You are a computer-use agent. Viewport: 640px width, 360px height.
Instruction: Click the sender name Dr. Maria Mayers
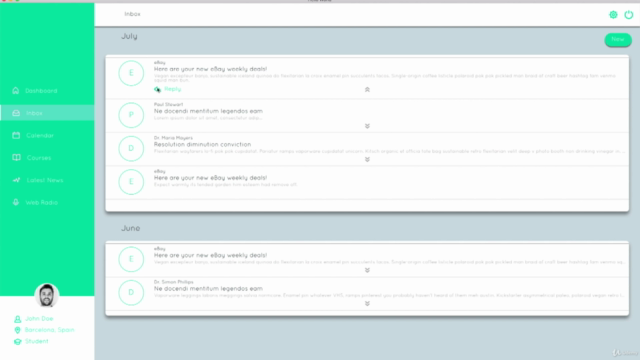tap(173, 138)
